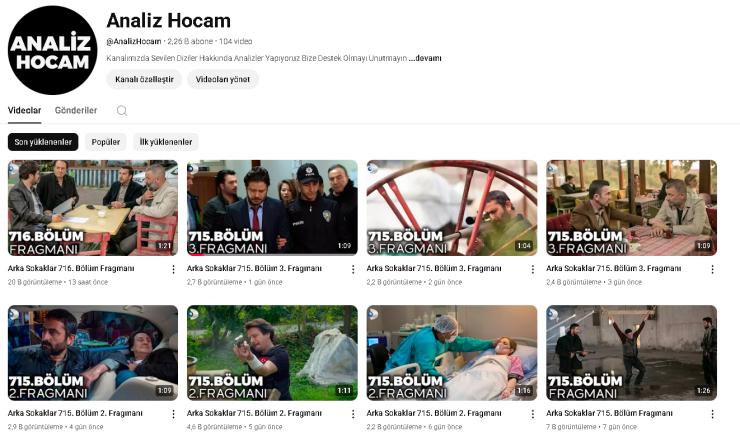Image resolution: width=740 pixels, height=446 pixels.
Task: Click the Videoları yönet button
Action: pos(223,79)
